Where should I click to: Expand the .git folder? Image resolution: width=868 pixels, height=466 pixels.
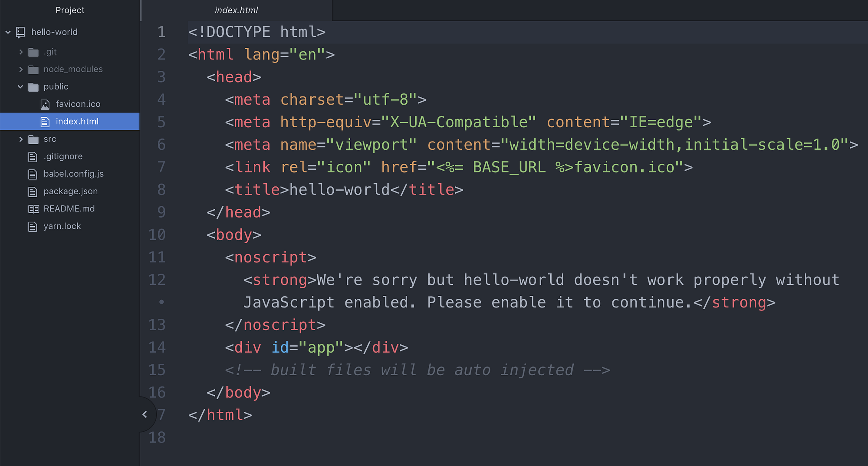pos(21,52)
